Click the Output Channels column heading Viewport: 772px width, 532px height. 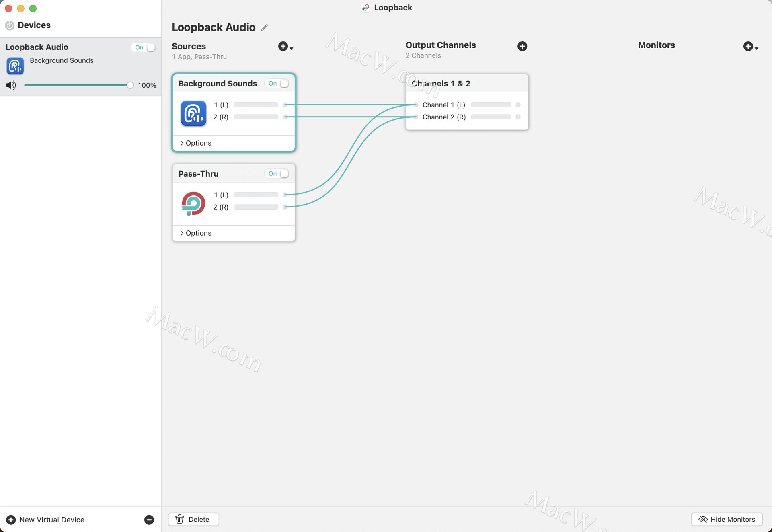[441, 45]
